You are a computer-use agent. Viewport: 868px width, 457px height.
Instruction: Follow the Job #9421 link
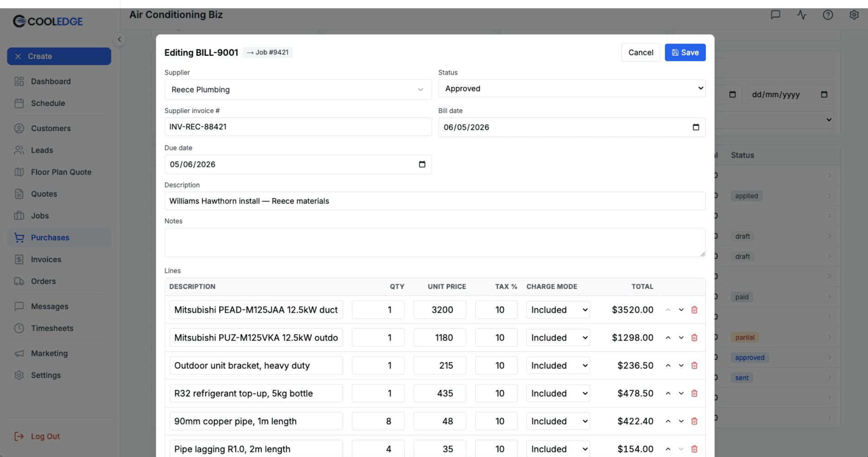[x=268, y=53]
